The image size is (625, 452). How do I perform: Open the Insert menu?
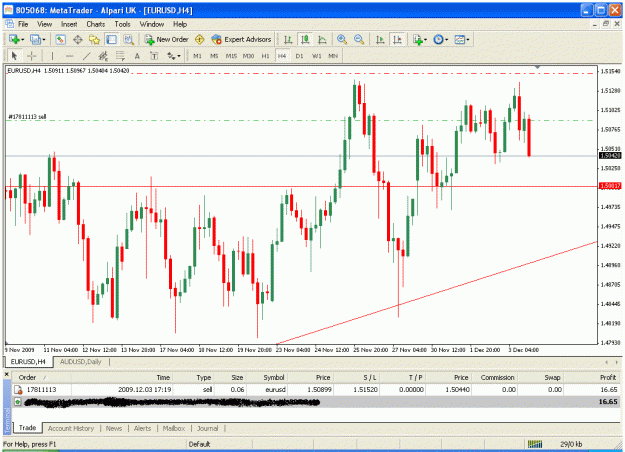click(69, 24)
